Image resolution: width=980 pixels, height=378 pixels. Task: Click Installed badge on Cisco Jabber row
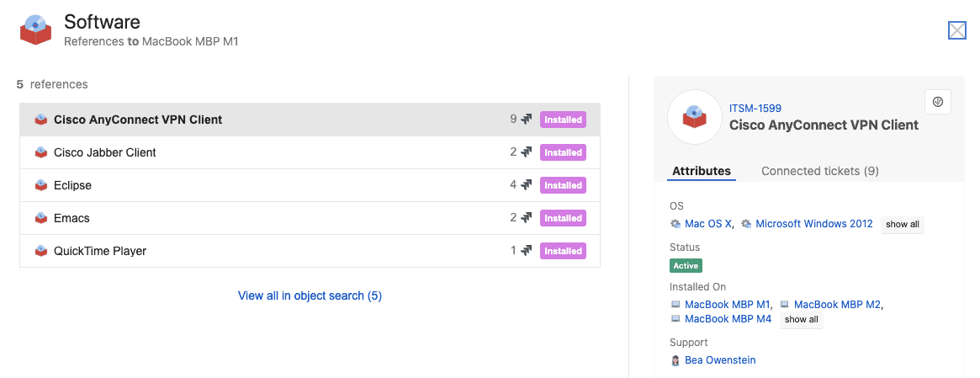coord(563,152)
